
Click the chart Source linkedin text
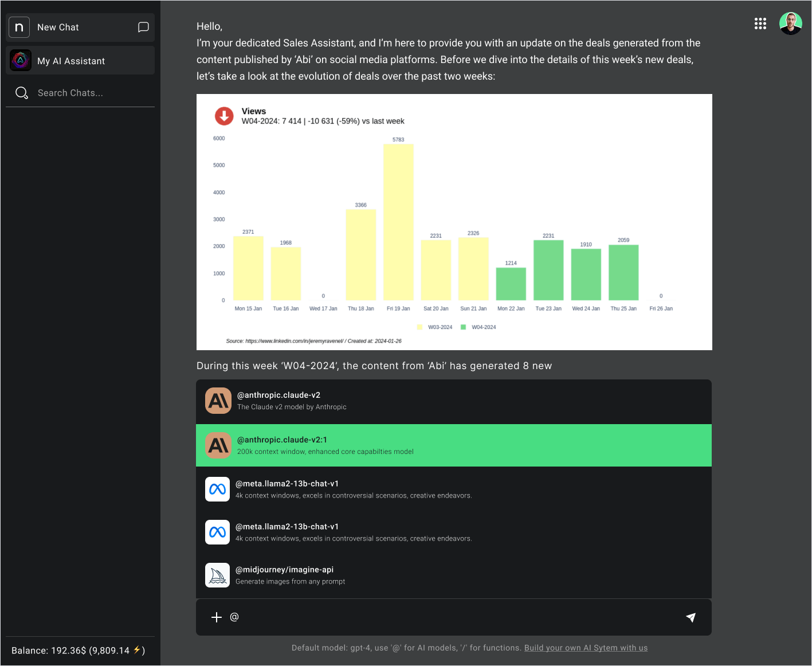(313, 341)
